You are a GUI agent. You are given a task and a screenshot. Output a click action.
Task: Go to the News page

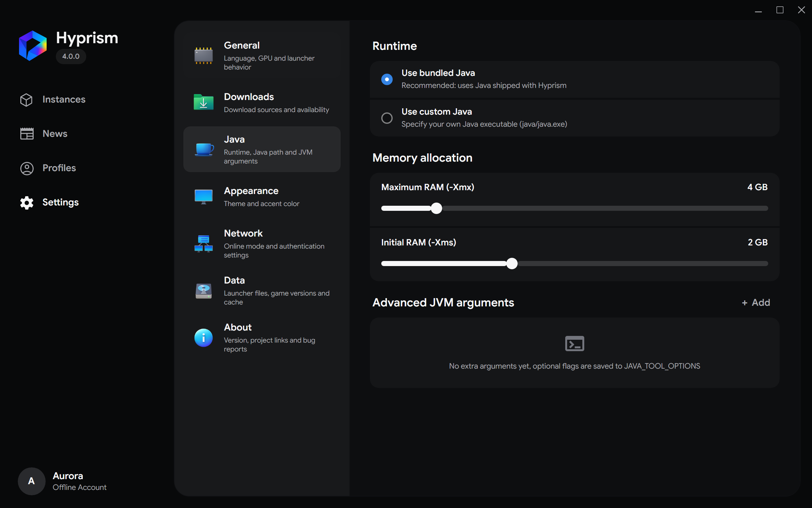click(44, 134)
